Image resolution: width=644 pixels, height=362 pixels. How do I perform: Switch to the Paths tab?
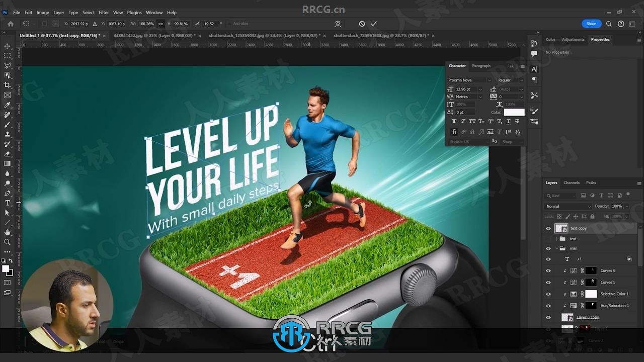[591, 183]
